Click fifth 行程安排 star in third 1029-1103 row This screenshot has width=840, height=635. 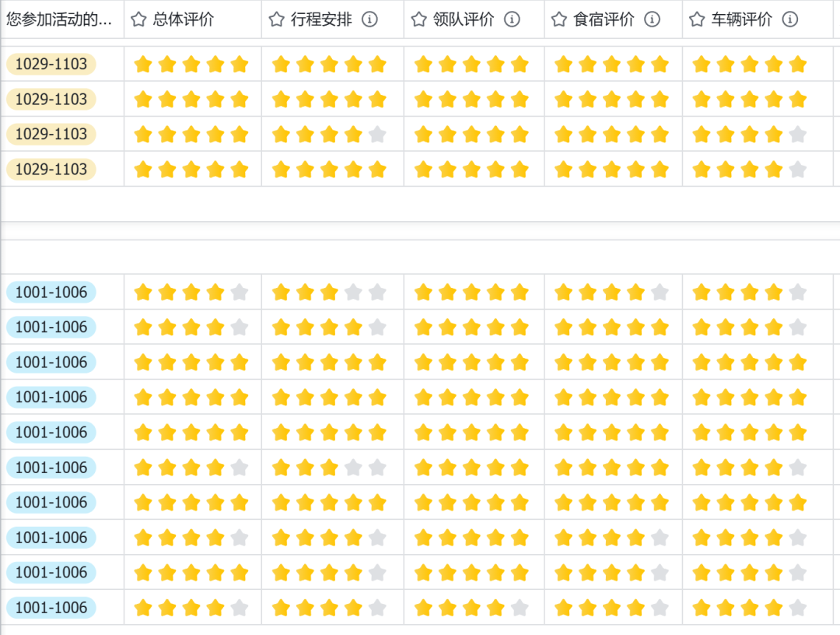point(378,134)
